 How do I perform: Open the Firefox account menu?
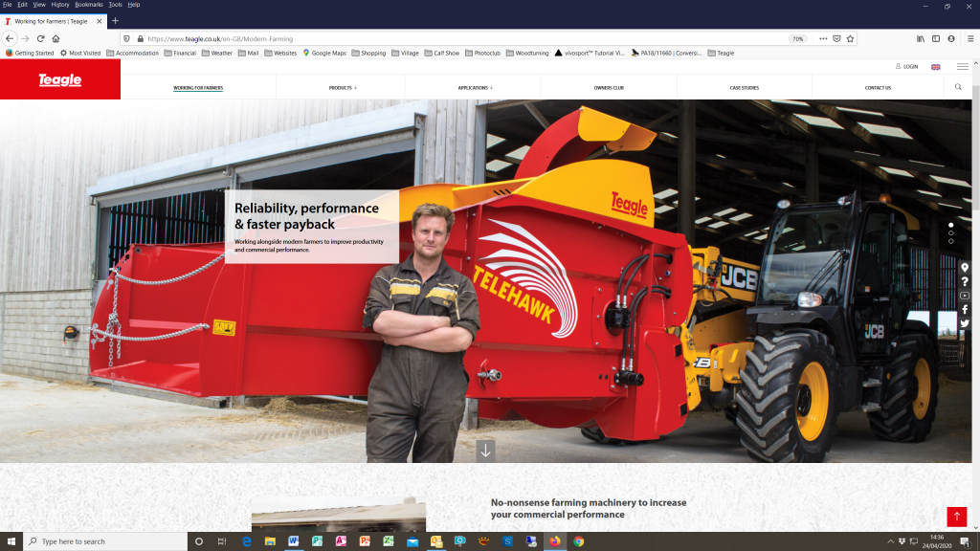[x=951, y=38]
